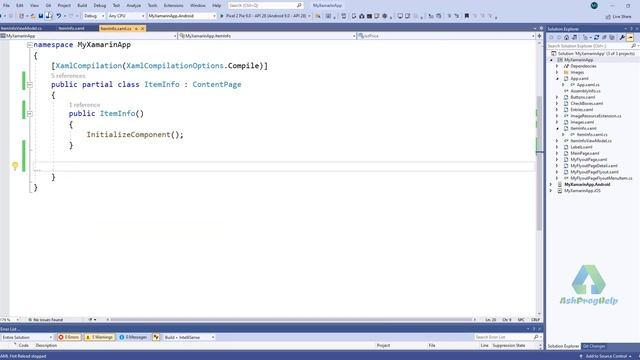Expand the MainPage.xaml node
The height and width of the screenshot is (360, 640).
click(557, 153)
